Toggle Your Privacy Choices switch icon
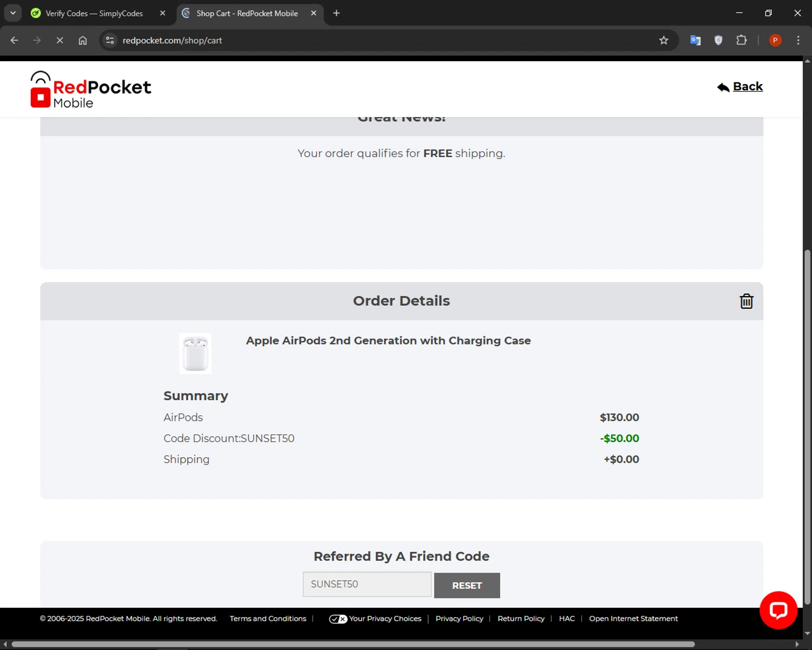Image resolution: width=812 pixels, height=650 pixels. click(338, 619)
